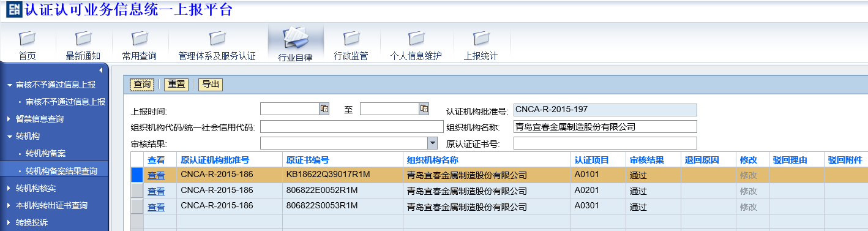This screenshot has height=231, width=868.
Task: Open 查看 link for 806822S0053R1M
Action: 156,207
